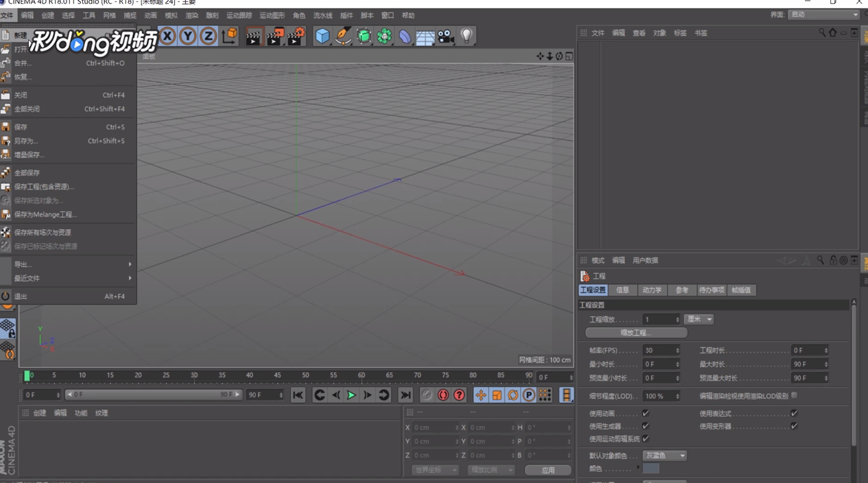Viewport: 868px width, 483px height.
Task: Click the 缩放工程... button
Action: coord(636,333)
